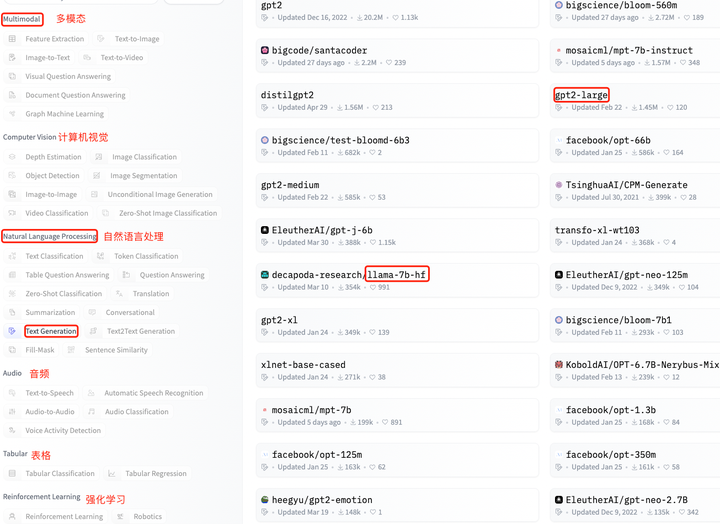Select the Summarization task filter
Viewport: 720px width, 524px height.
coord(41,312)
